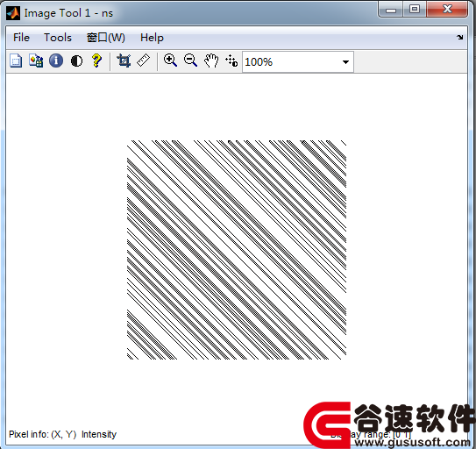Select the Measure Distance ruler tool
Screen dimensions: 476x449
[143, 61]
